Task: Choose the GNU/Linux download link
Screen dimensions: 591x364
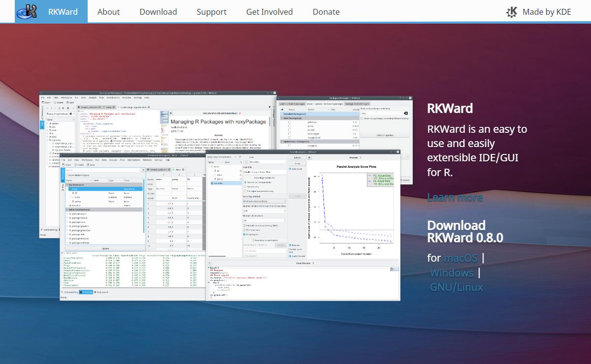Action: pos(457,287)
